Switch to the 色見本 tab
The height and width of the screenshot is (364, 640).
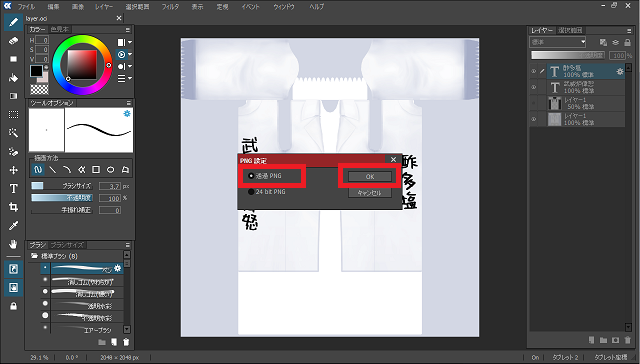(x=59, y=29)
